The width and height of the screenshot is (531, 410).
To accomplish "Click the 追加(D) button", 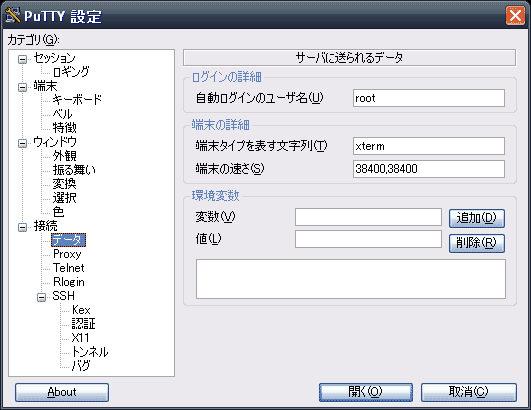I will coord(476,218).
